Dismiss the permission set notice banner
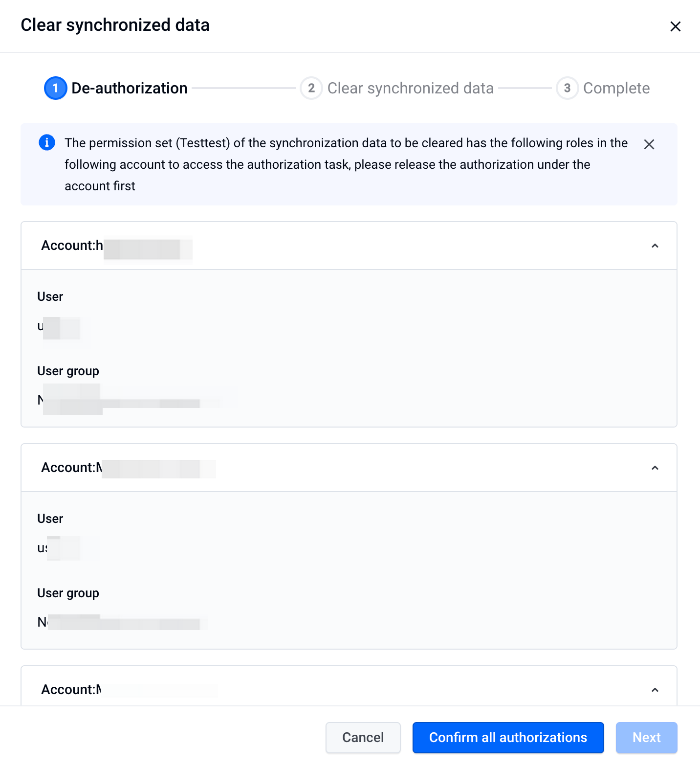700x768 pixels. point(649,144)
